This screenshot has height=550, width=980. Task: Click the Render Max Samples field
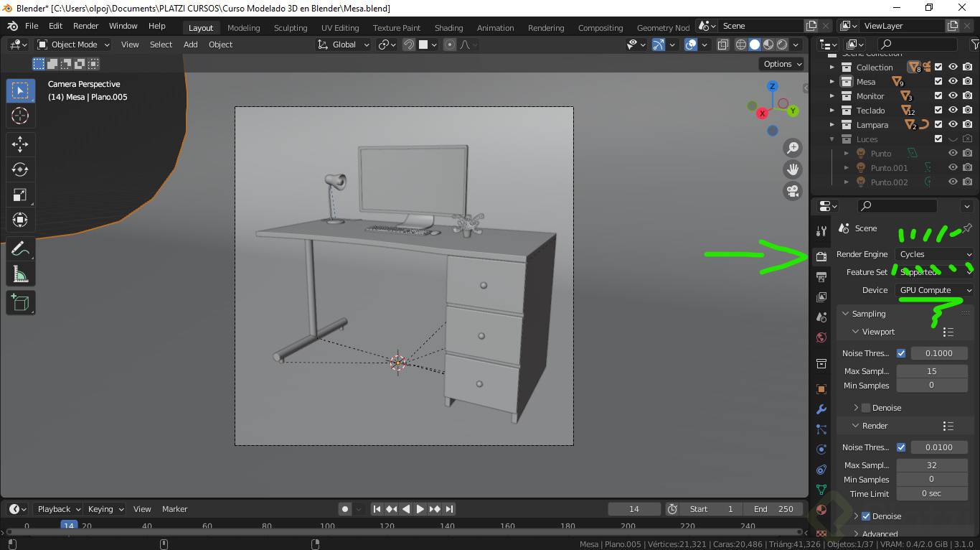click(931, 465)
